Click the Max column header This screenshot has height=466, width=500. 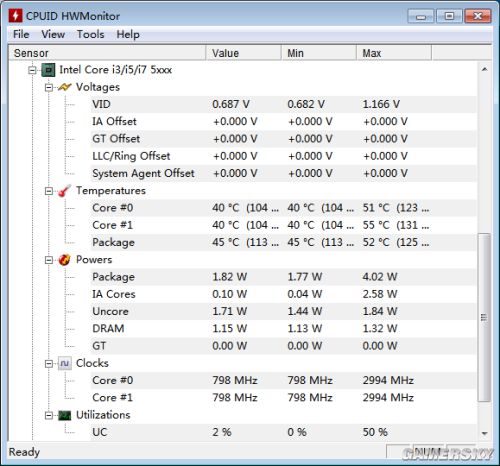(x=394, y=53)
